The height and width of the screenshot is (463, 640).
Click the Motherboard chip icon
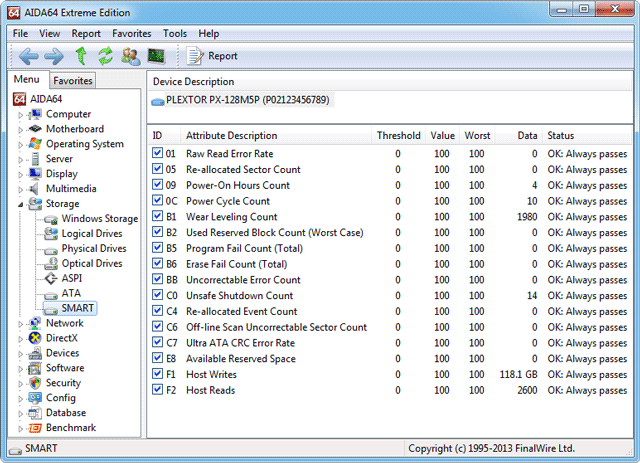[x=35, y=129]
